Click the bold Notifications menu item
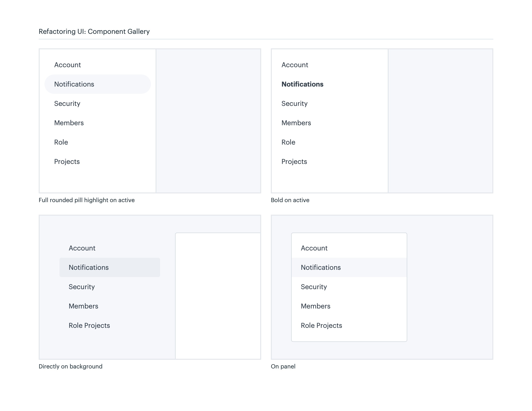Screen dimensions: 532x411 (302, 84)
